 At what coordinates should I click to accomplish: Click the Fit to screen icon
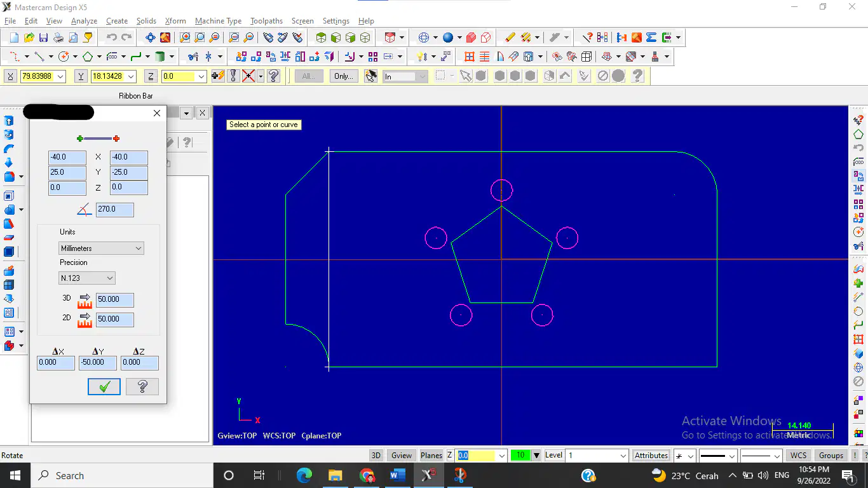151,37
